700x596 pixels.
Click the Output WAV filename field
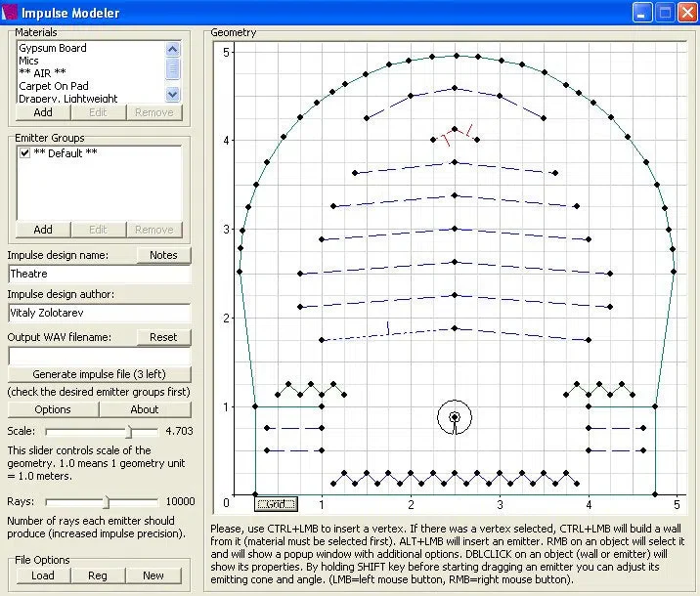pos(100,357)
